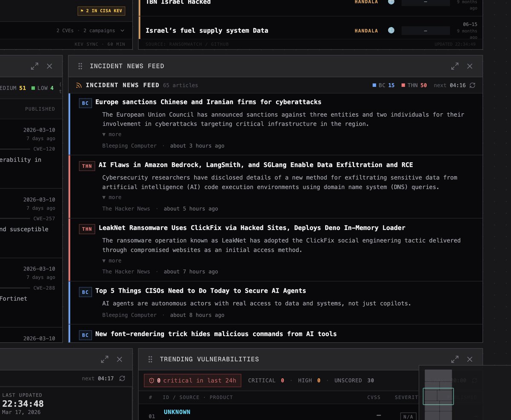
Task: Click the BC badge on the CISOs article
Action: click(x=85, y=292)
